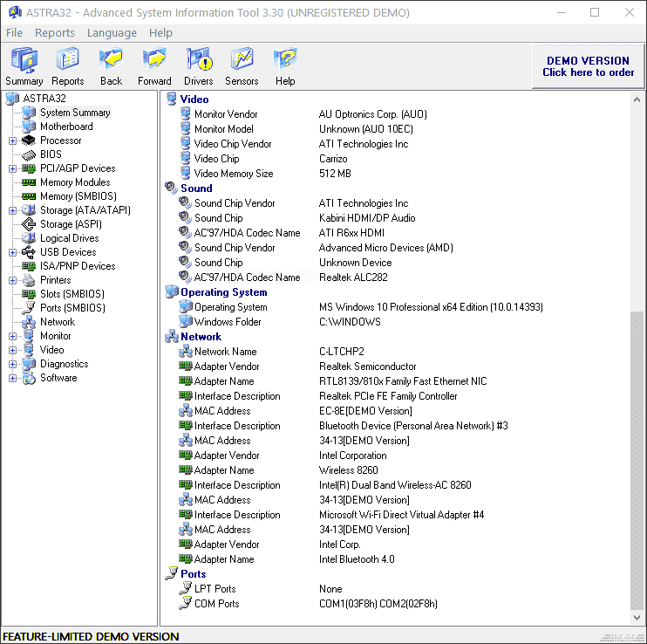Select the BIOS chip icon in the tree
Viewport: 647px width, 644px height.
pos(29,154)
